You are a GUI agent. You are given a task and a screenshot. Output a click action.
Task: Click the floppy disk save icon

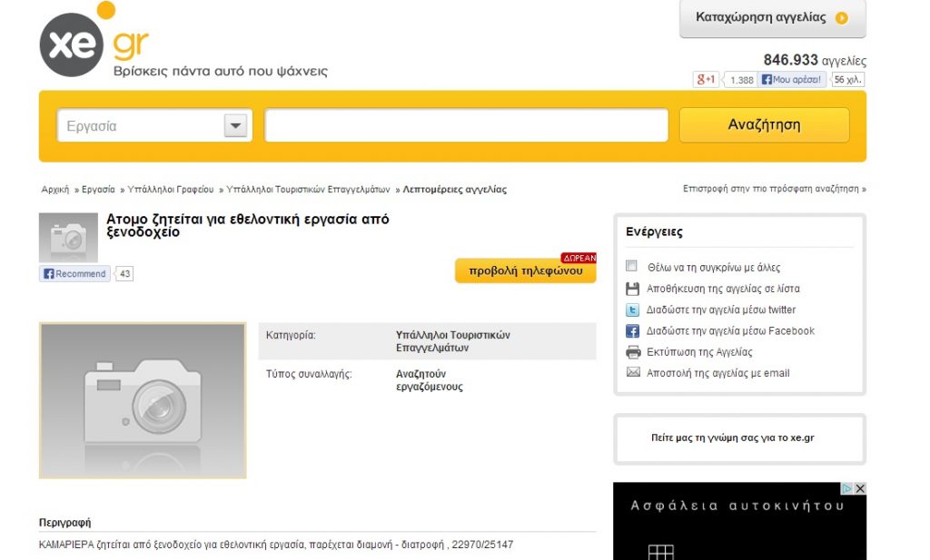click(633, 290)
